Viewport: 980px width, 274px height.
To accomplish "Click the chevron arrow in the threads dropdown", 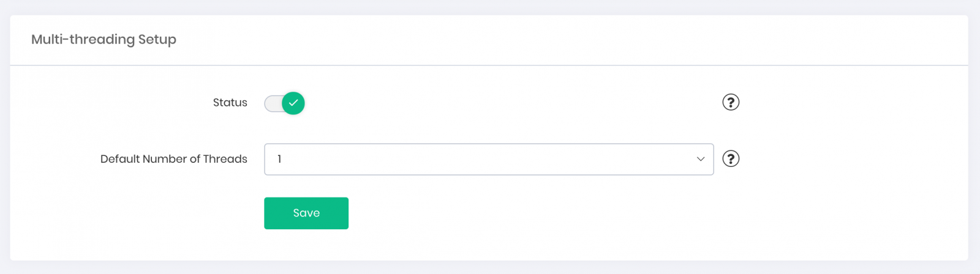I will [701, 159].
